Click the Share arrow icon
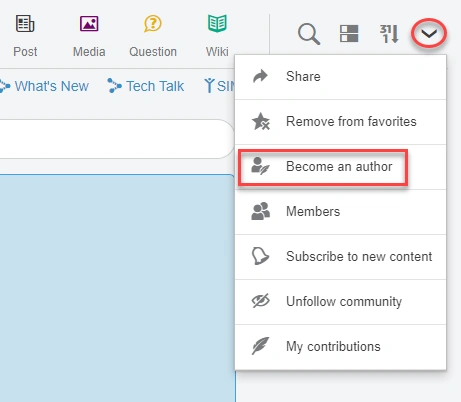The image size is (461, 402). [260, 76]
